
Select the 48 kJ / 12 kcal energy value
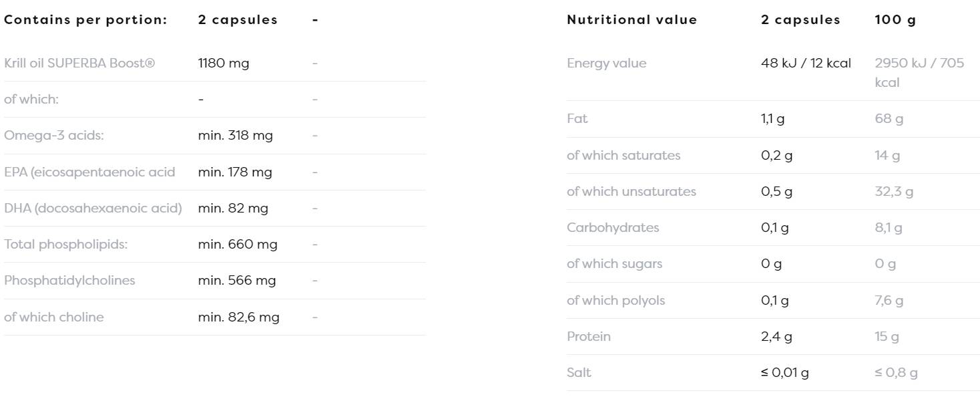[x=806, y=63]
